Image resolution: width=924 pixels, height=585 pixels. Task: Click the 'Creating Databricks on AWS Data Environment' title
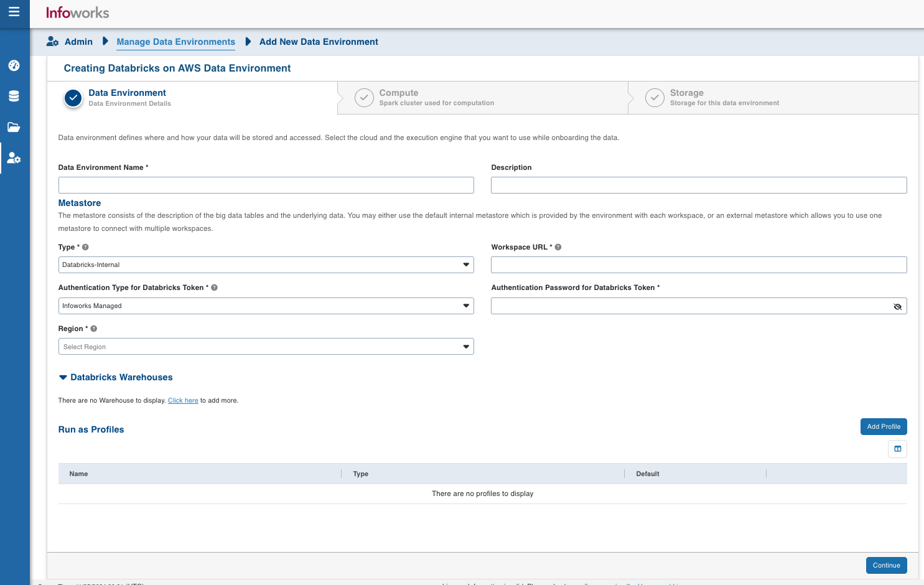coord(177,68)
